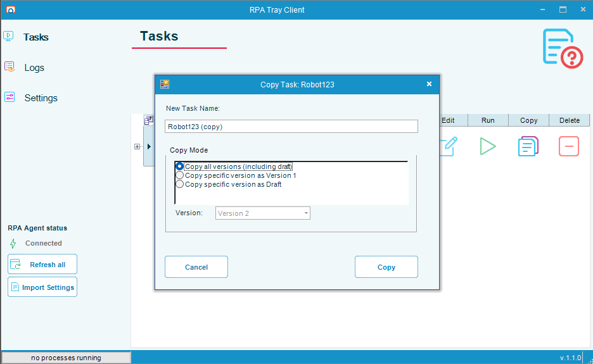The height and width of the screenshot is (364, 593).
Task: Click the 'no processes running' status box
Action: pyautogui.click(x=66, y=358)
